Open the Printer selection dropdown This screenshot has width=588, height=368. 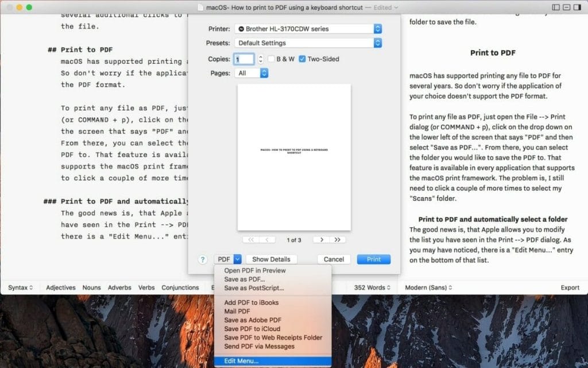click(308, 28)
